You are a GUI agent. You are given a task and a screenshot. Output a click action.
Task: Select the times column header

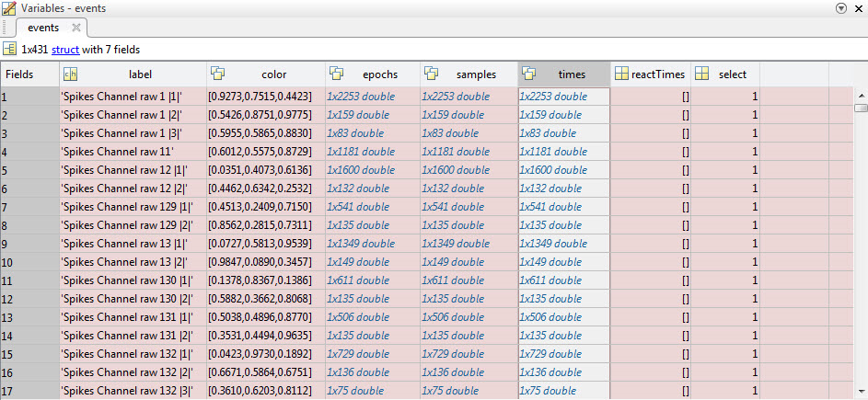coord(571,74)
